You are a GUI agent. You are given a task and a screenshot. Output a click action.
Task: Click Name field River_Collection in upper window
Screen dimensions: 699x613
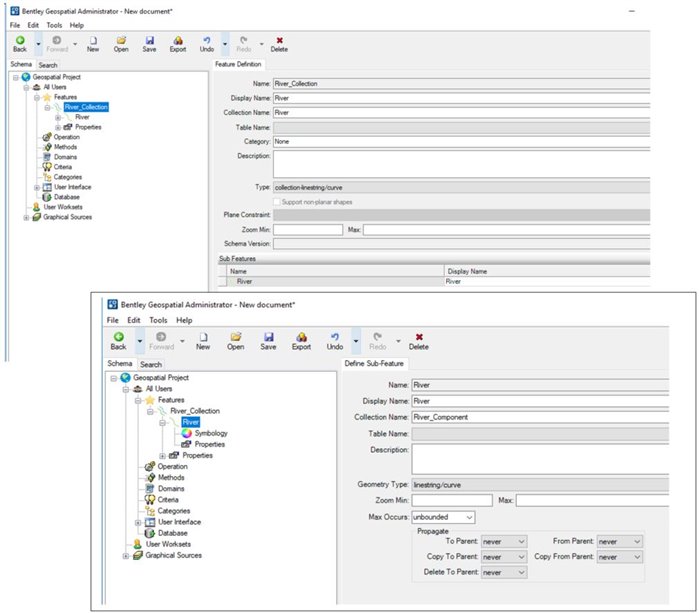click(x=461, y=83)
